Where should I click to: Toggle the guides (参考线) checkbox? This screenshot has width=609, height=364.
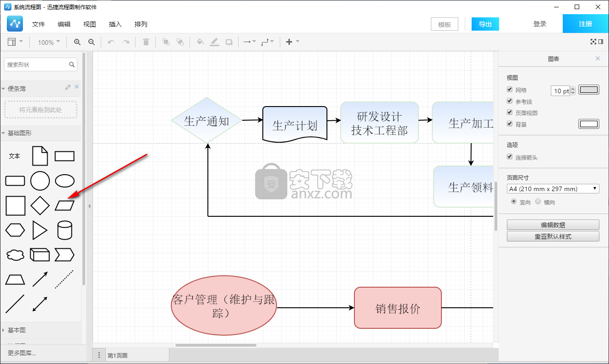coord(510,101)
